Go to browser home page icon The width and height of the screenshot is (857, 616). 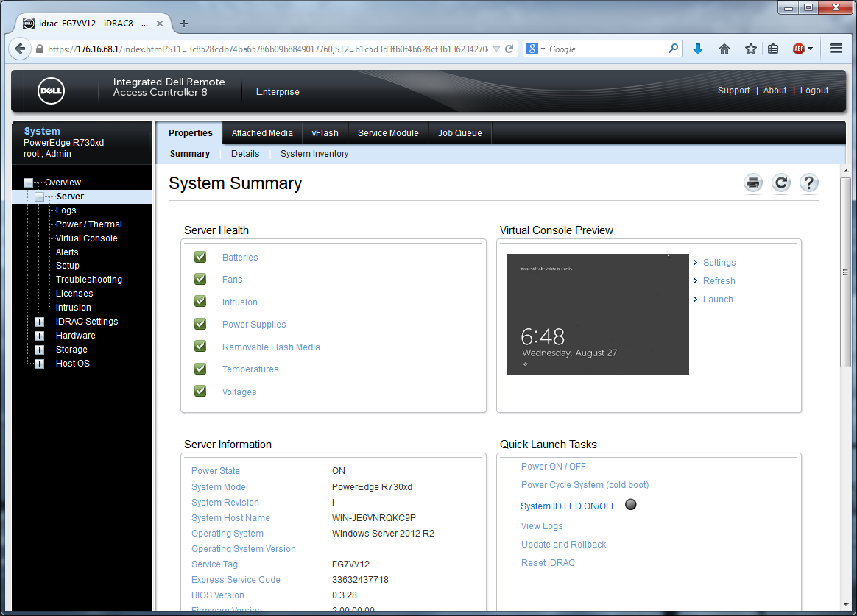coord(724,49)
